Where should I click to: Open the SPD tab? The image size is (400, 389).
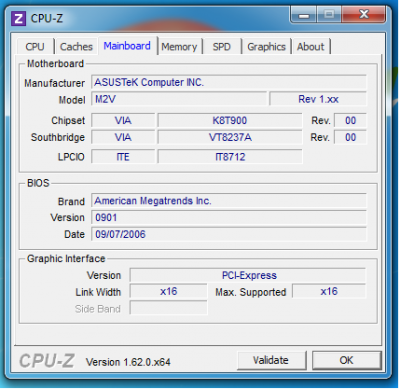pos(222,47)
